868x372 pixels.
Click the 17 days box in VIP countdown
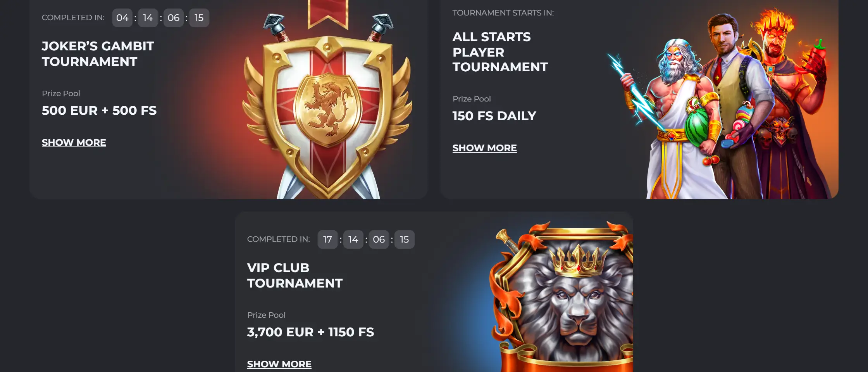point(328,239)
